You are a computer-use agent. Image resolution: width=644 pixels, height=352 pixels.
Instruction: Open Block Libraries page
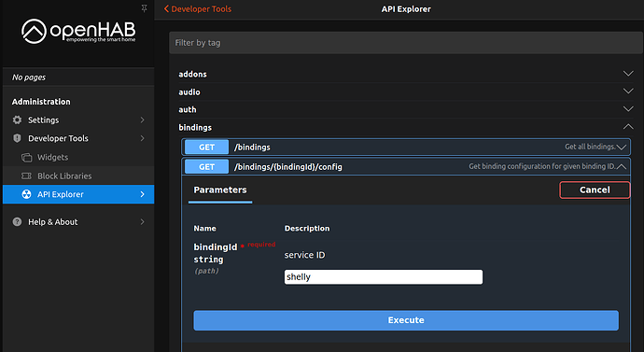tap(78, 176)
